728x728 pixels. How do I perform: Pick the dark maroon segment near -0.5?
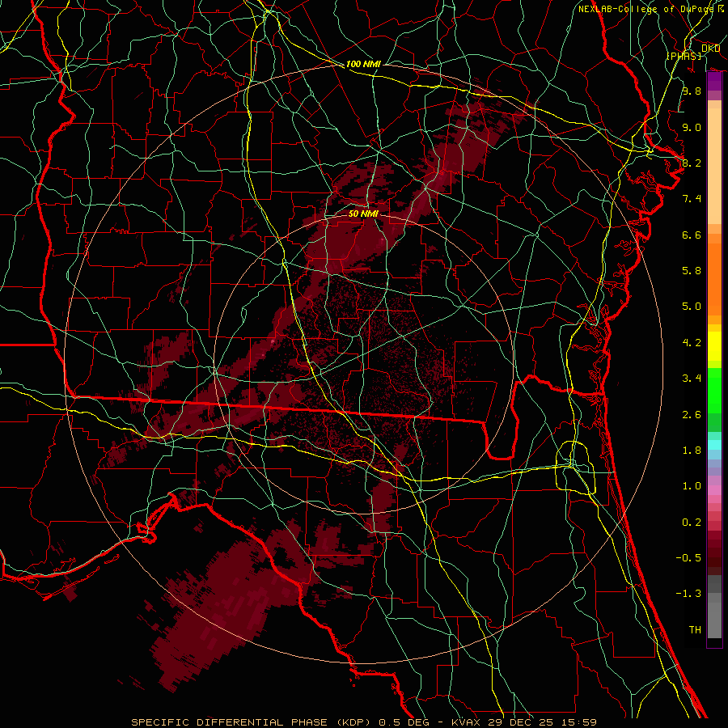tap(714, 557)
